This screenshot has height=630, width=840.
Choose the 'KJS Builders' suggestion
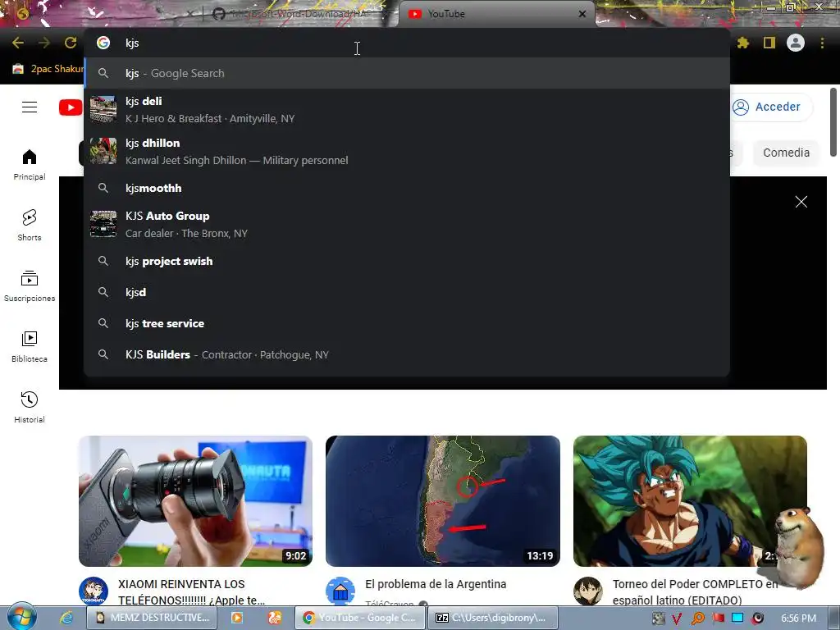[407, 354]
